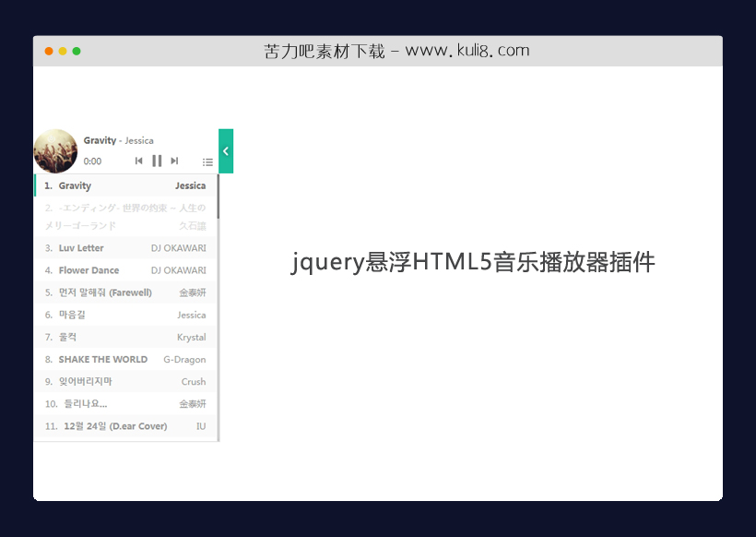Click the 0:00 time display

pyautogui.click(x=93, y=161)
